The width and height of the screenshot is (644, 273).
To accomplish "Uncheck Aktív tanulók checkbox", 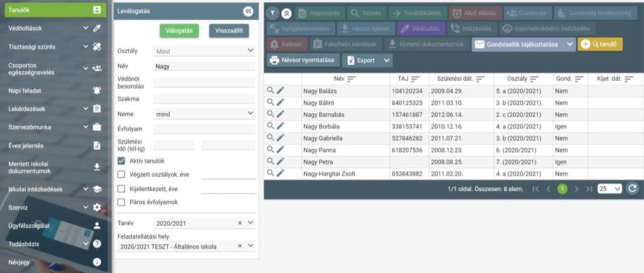I will click(121, 161).
